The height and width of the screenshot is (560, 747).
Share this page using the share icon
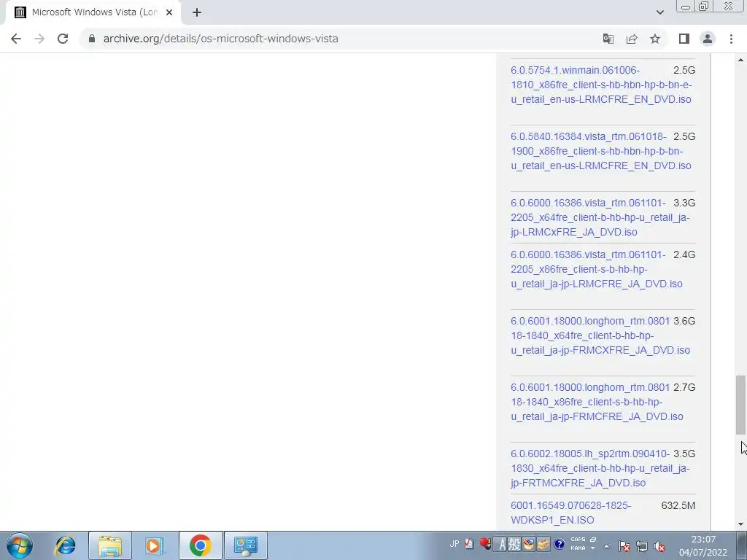coord(632,39)
